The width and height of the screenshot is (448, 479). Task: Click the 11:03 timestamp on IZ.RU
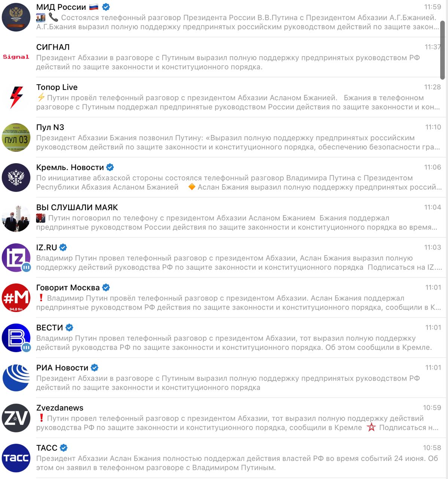click(x=433, y=247)
